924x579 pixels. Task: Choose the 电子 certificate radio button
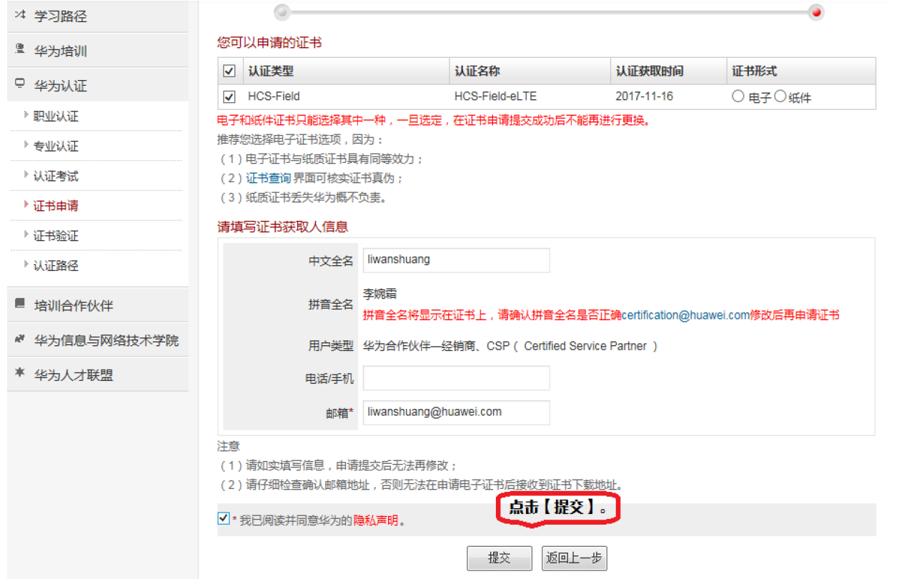click(x=737, y=96)
